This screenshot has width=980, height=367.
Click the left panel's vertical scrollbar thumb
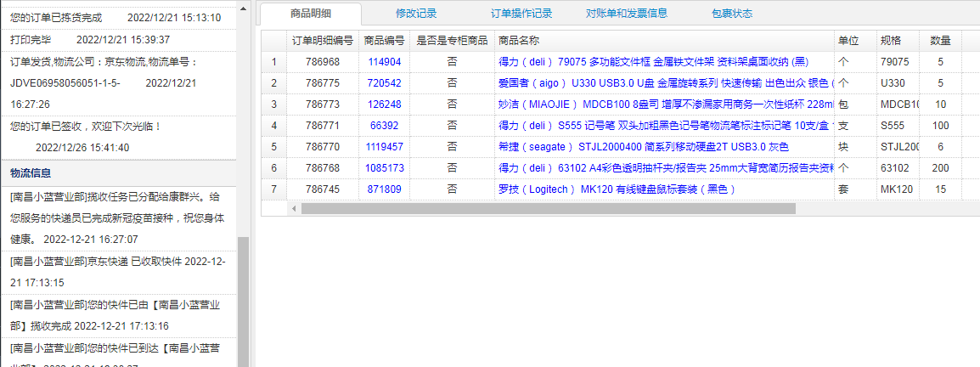coord(243,302)
